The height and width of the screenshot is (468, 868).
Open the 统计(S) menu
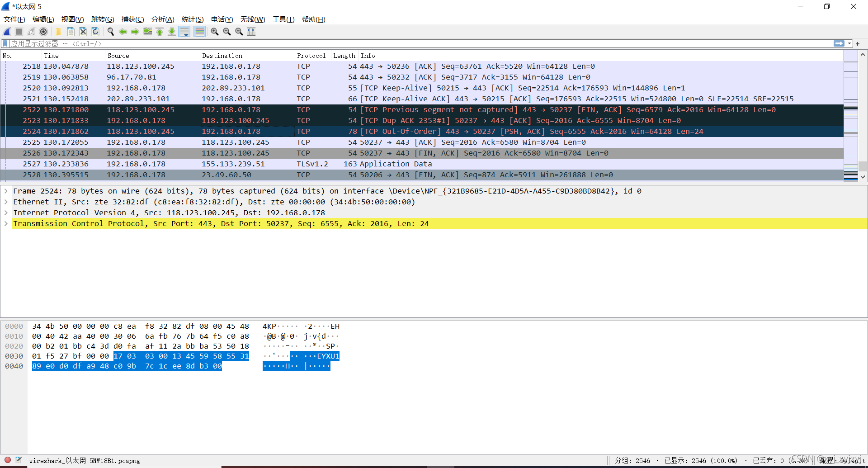pyautogui.click(x=193, y=19)
